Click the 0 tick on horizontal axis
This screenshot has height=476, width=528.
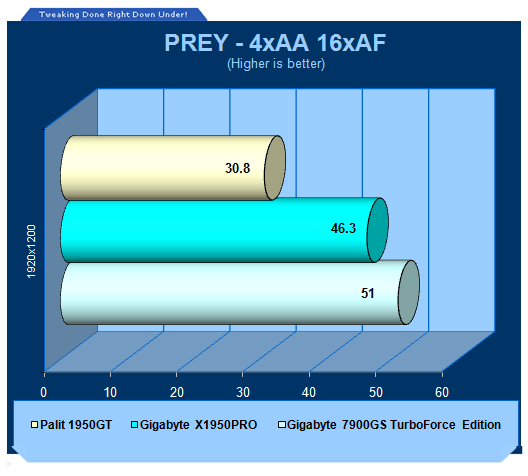click(x=43, y=393)
